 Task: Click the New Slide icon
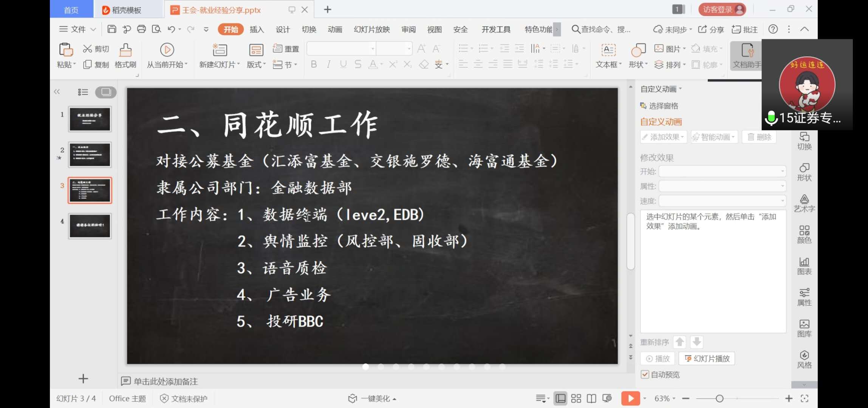220,50
